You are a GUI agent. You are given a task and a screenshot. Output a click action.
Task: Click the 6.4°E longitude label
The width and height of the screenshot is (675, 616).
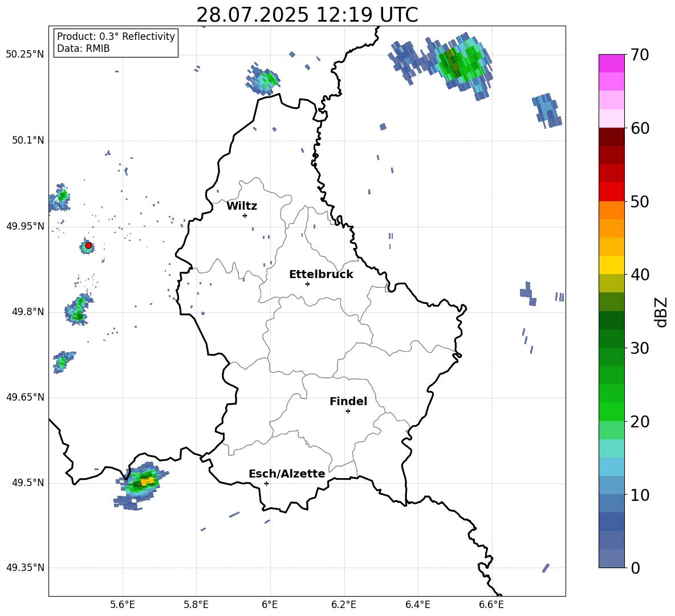[418, 605]
